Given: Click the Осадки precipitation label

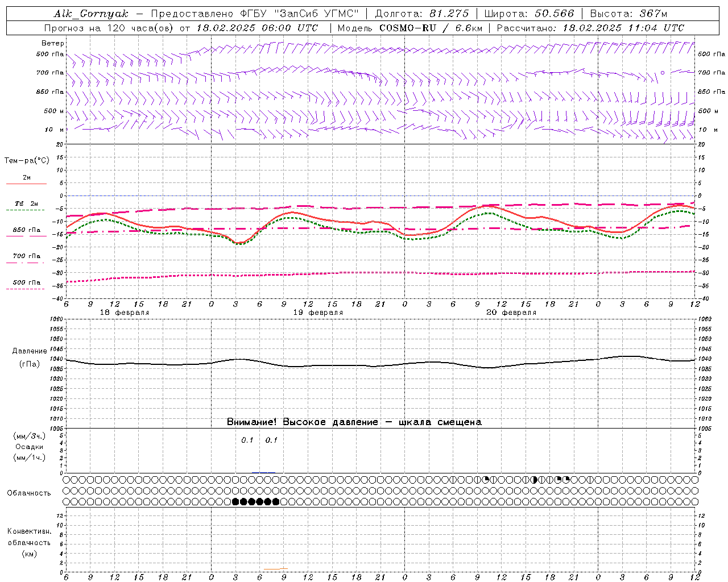Looking at the screenshot, I should tap(29, 447).
